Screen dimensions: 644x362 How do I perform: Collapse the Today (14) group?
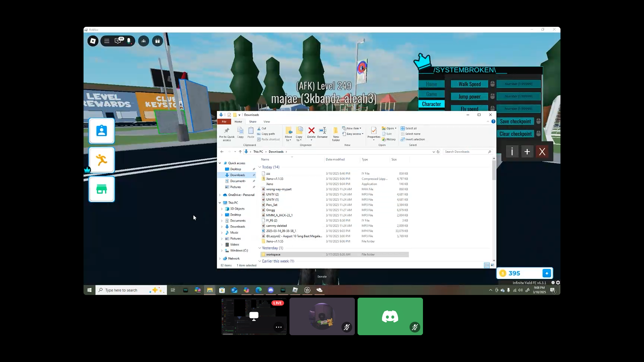pos(260,167)
